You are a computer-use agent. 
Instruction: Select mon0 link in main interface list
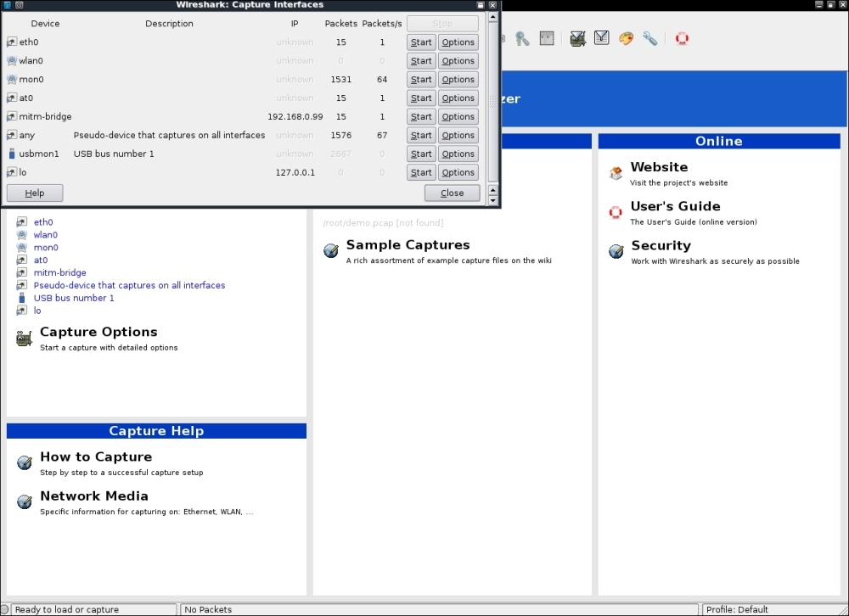coord(46,248)
